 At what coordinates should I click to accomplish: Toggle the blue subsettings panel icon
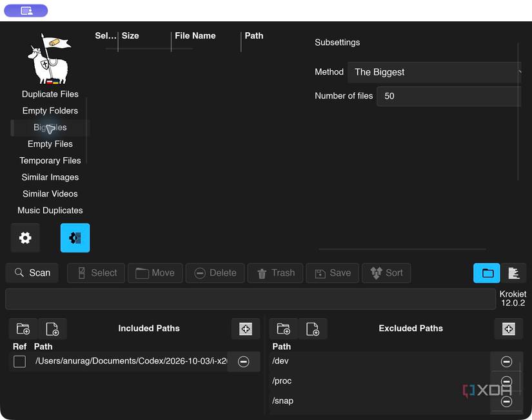(75, 238)
